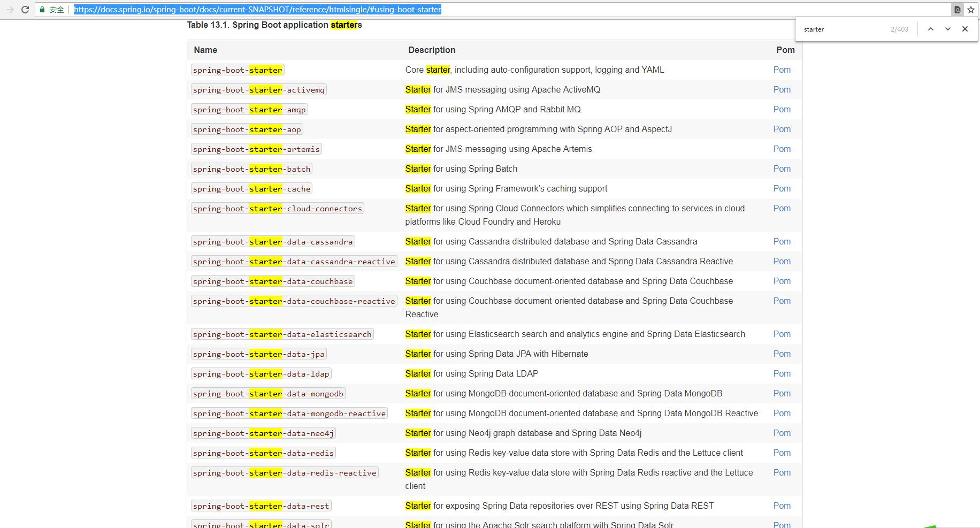Click the green secure padlock icon
This screenshot has height=528, width=980.
(42, 10)
